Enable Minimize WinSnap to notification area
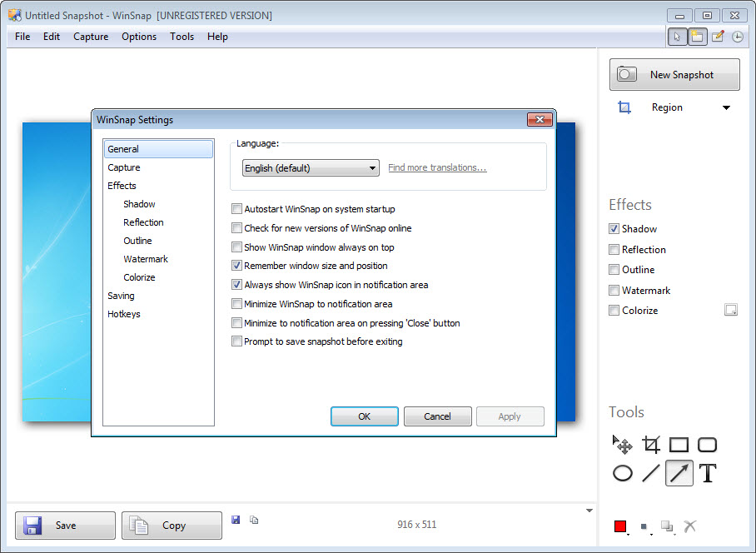Viewport: 756px width, 553px height. tap(236, 304)
